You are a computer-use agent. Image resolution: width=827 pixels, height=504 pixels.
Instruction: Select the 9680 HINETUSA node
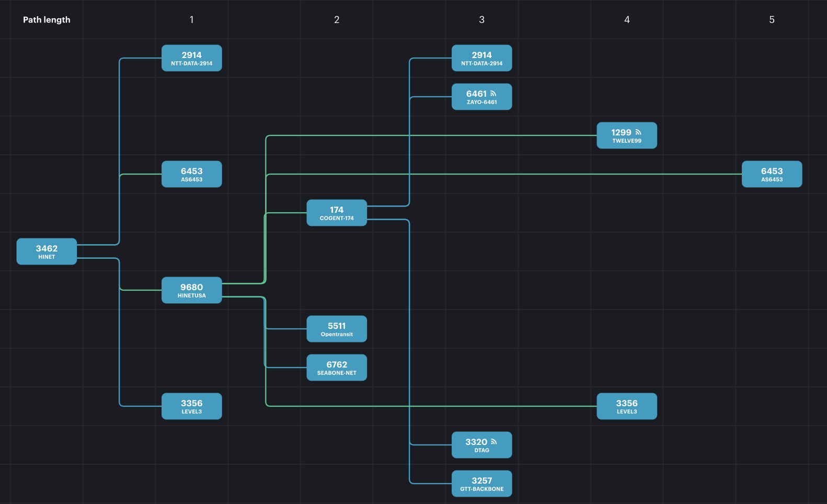tap(192, 290)
